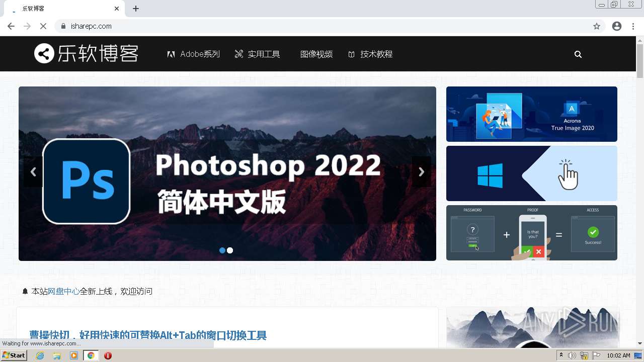Bookmark this page with the star icon
The width and height of the screenshot is (644, 362).
pyautogui.click(x=597, y=26)
